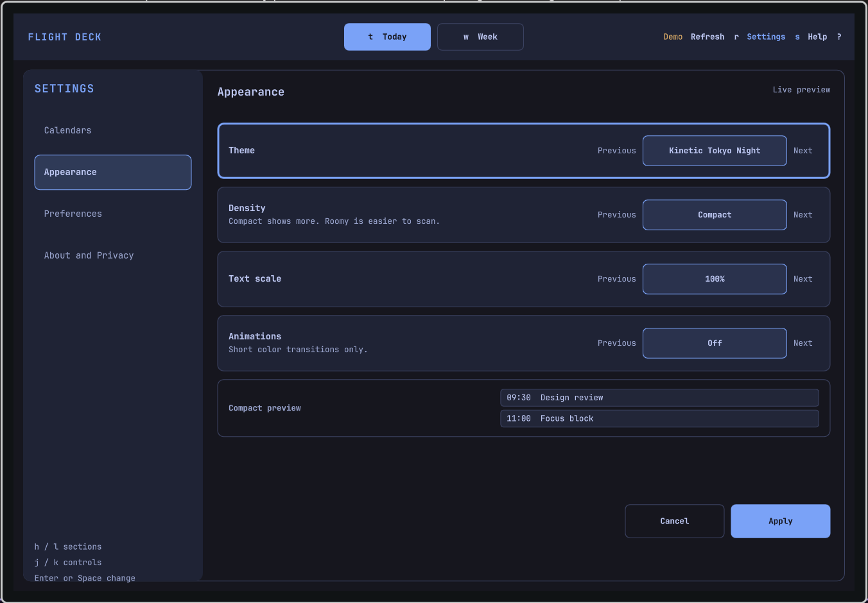Choose previous Text scale value
Image resolution: width=868 pixels, height=603 pixels.
click(x=616, y=279)
